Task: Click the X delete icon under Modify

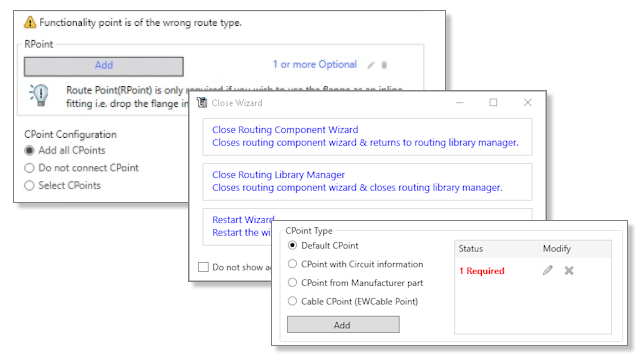Action: point(569,270)
